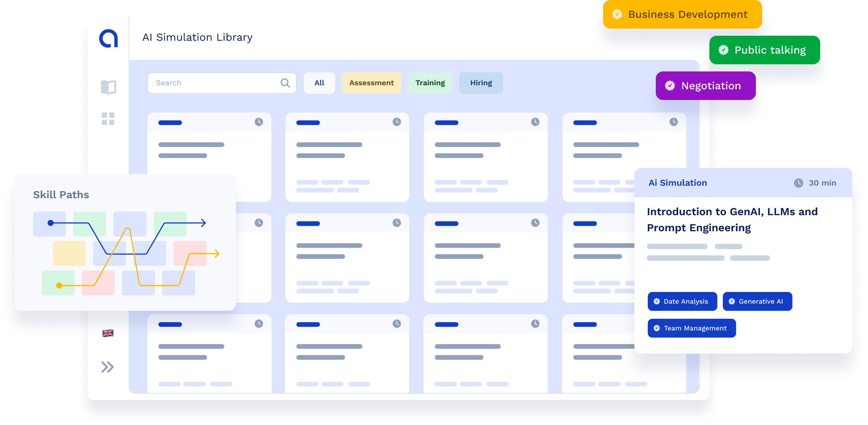The height and width of the screenshot is (425, 868).
Task: Click the badge icon on Negotiation tag
Action: click(670, 86)
